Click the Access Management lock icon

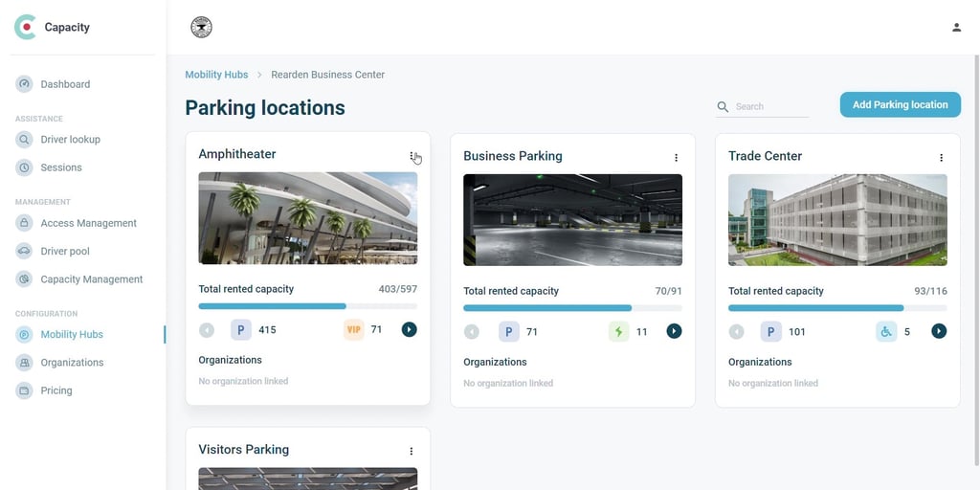24,223
